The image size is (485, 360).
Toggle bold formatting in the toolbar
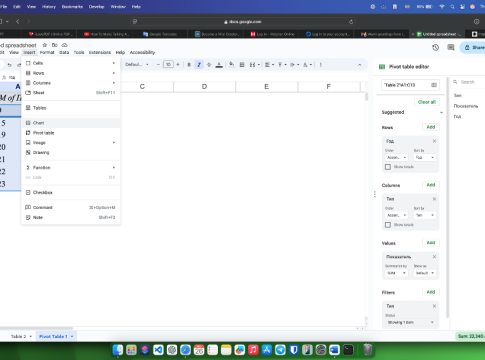[x=189, y=65]
